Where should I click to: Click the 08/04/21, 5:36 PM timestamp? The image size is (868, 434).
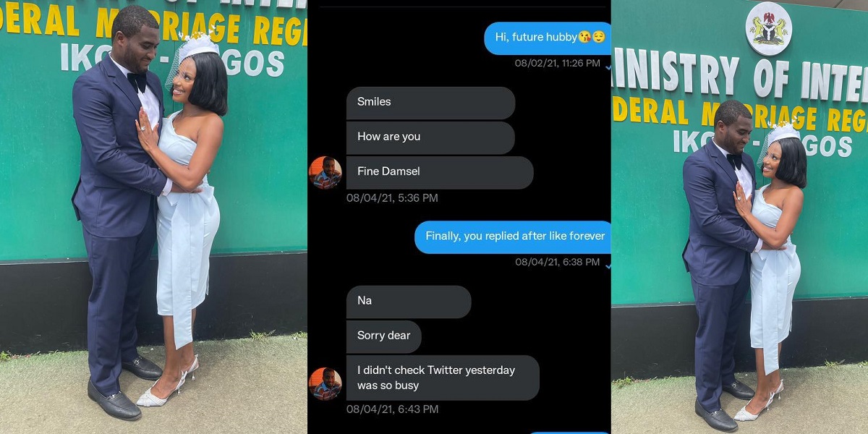pyautogui.click(x=392, y=197)
